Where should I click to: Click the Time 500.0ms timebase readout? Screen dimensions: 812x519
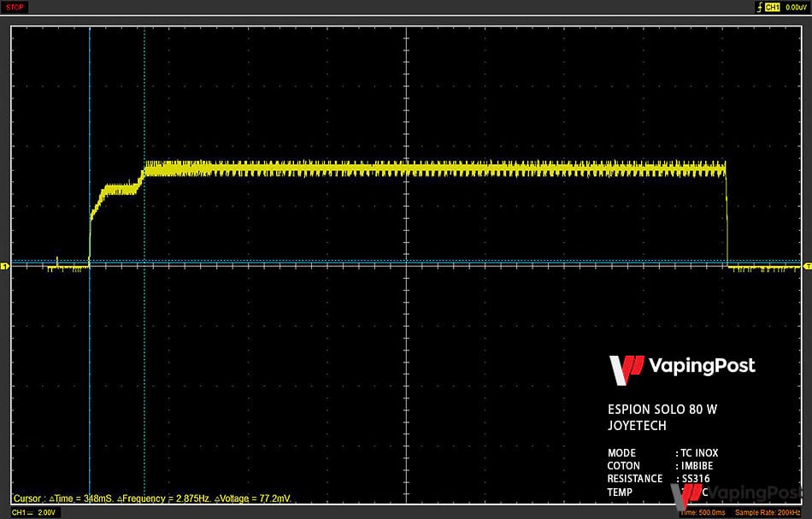coord(703,513)
